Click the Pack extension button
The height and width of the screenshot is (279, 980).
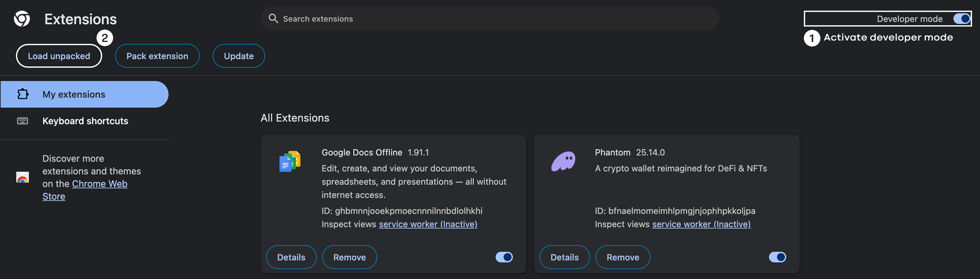pos(157,56)
